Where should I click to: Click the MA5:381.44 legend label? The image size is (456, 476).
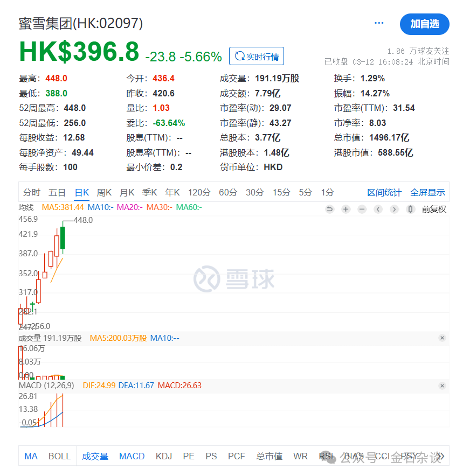click(x=63, y=207)
